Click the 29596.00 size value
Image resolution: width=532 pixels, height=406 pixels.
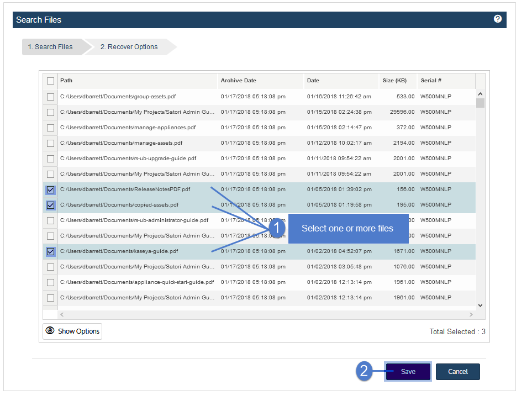[x=402, y=112]
